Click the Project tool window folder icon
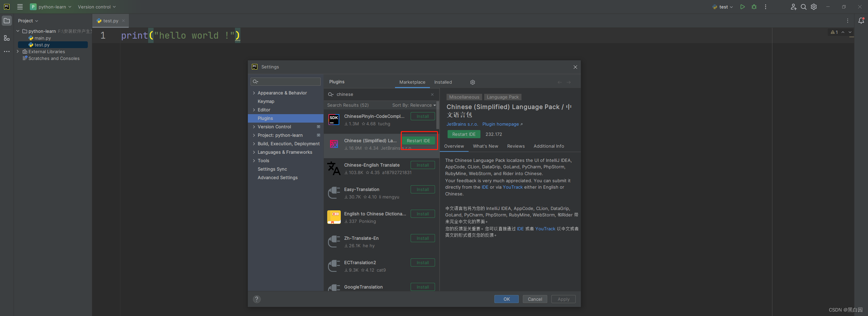This screenshot has width=868, height=316. [7, 21]
